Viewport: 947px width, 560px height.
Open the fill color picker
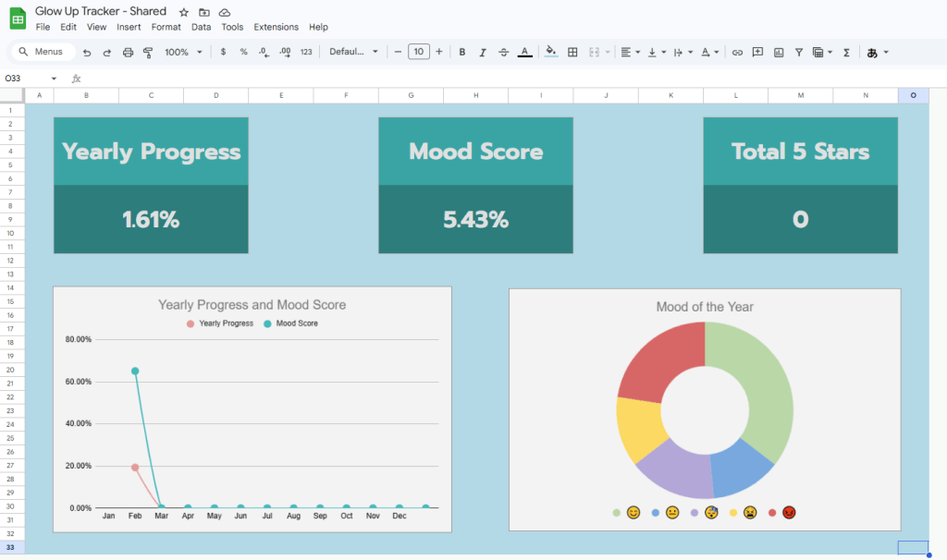tap(551, 53)
